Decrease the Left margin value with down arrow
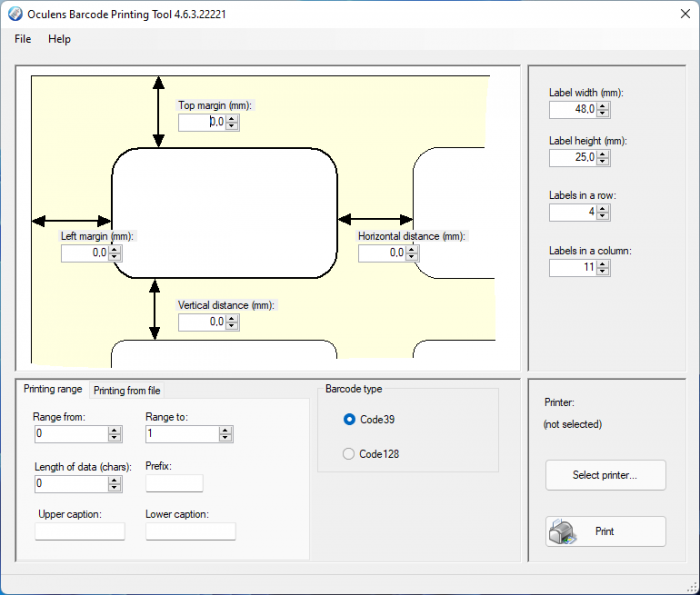 pyautogui.click(x=115, y=257)
